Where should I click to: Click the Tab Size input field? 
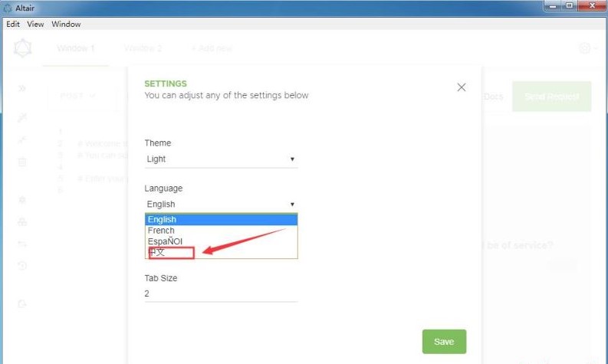(221, 293)
